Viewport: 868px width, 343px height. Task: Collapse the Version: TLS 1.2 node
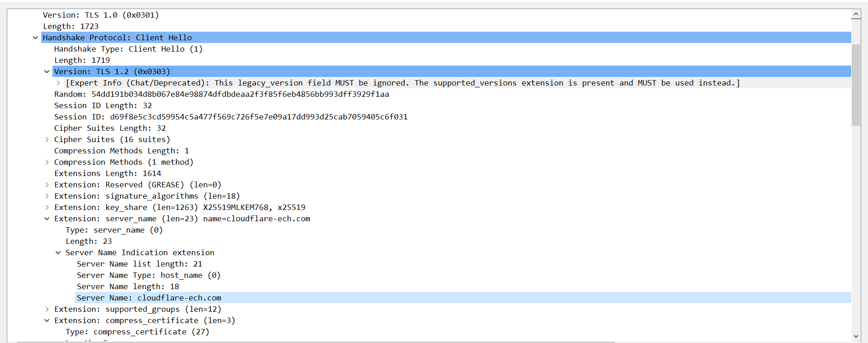click(x=47, y=71)
